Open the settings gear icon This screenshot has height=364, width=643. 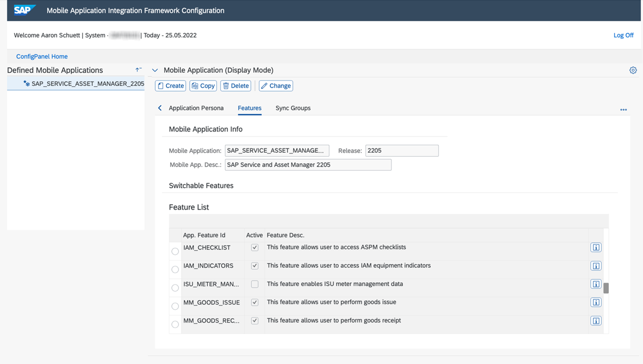(633, 70)
